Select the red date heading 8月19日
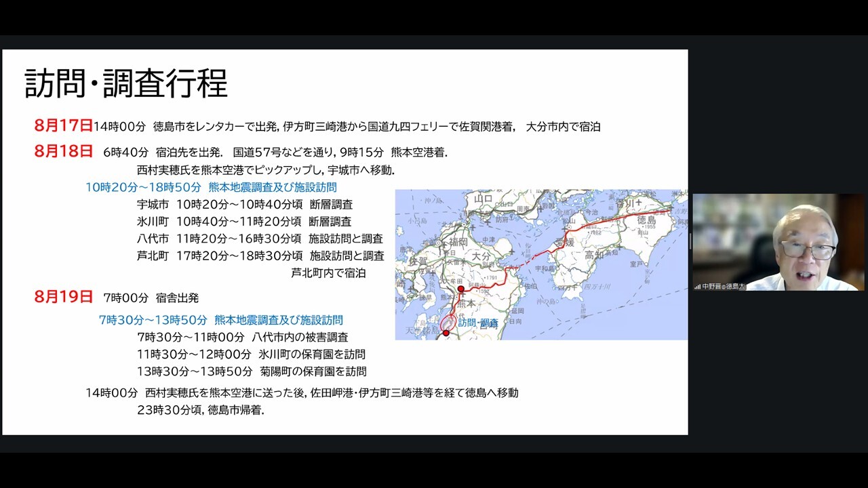868x488 pixels. tap(63, 297)
